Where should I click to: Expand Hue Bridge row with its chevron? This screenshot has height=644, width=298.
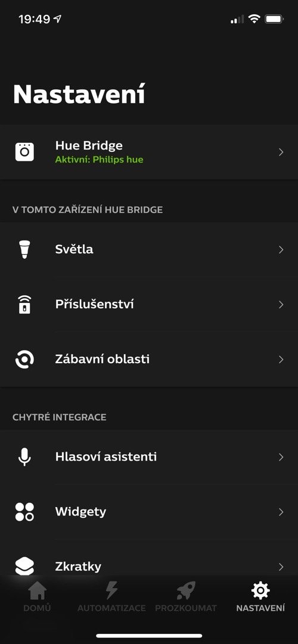click(281, 152)
